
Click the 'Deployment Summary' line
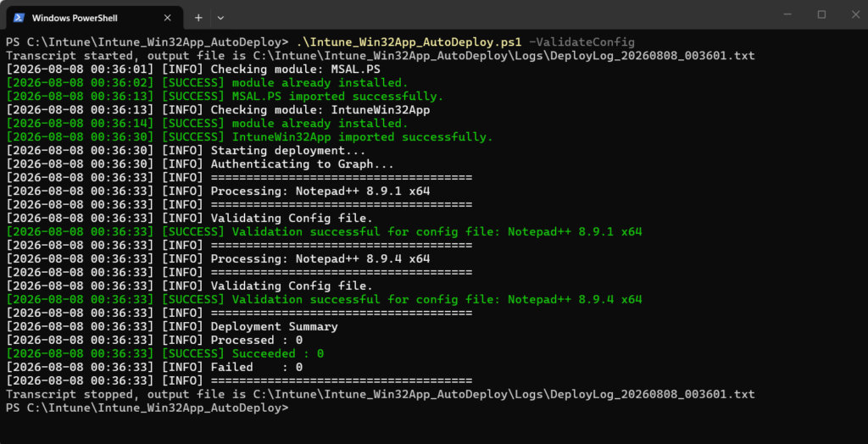171,326
